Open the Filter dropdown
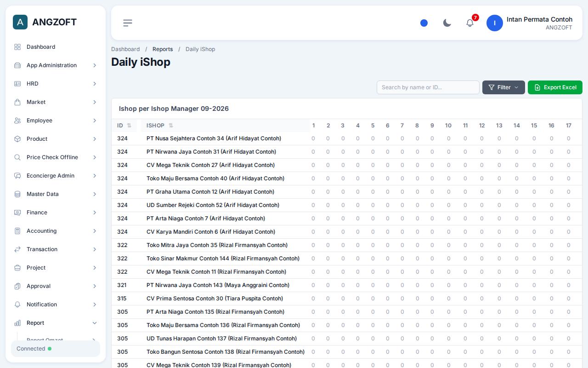The height and width of the screenshot is (368, 588). click(503, 87)
